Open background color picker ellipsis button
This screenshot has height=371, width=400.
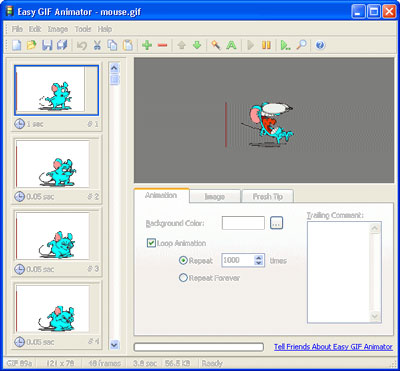pos(276,223)
